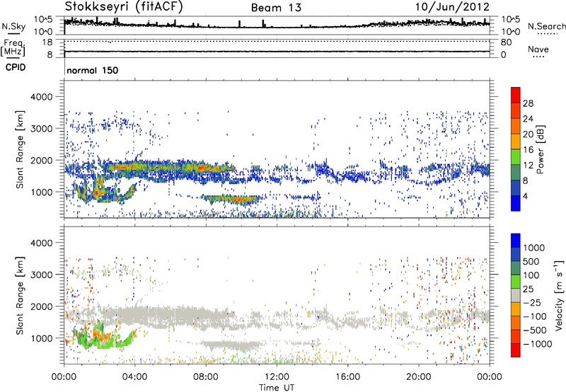Click the '08:00' time axis tick label
The width and height of the screenshot is (566, 392).
click(205, 377)
